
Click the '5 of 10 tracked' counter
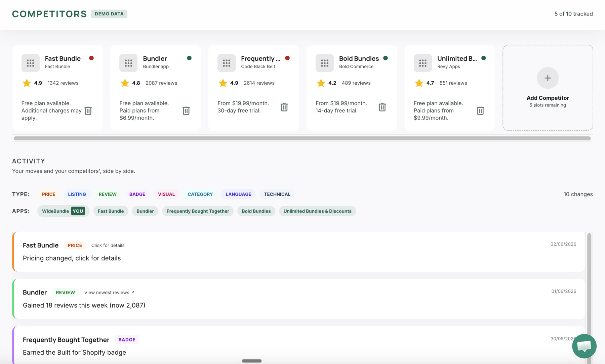point(574,14)
